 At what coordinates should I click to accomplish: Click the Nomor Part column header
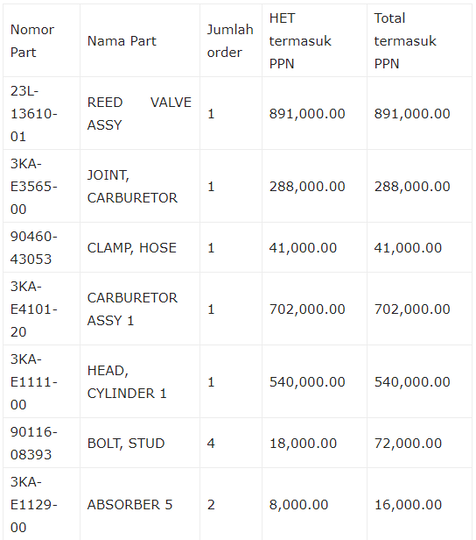coord(32,41)
